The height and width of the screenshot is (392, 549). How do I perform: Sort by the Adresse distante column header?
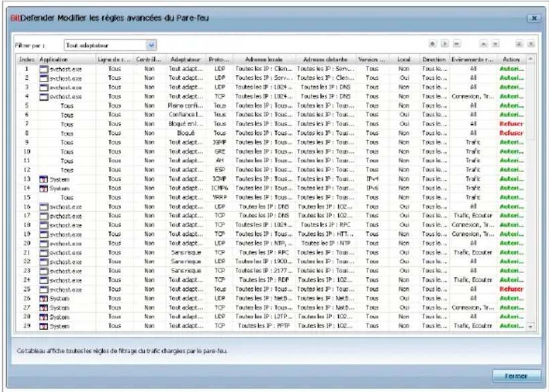[x=325, y=60]
